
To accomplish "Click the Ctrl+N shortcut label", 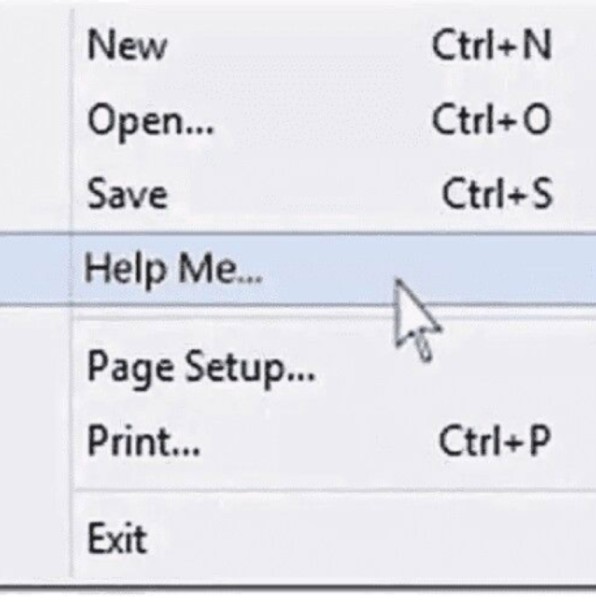I will click(x=492, y=44).
